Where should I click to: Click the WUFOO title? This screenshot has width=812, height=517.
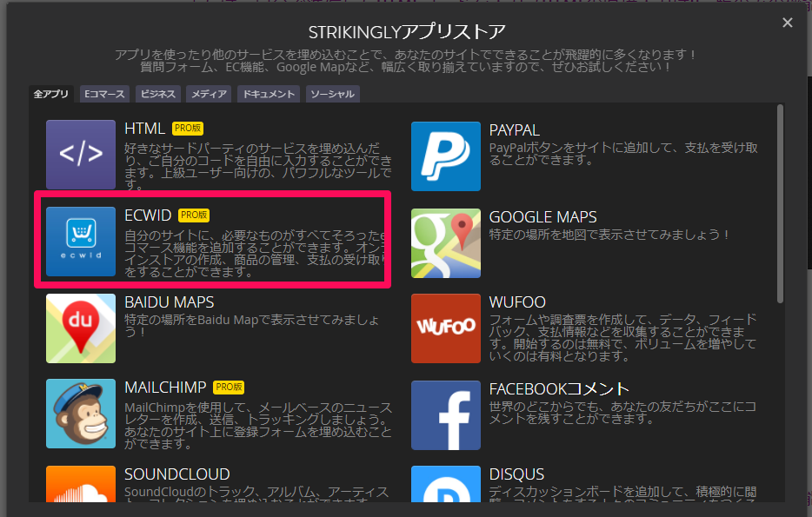point(517,302)
